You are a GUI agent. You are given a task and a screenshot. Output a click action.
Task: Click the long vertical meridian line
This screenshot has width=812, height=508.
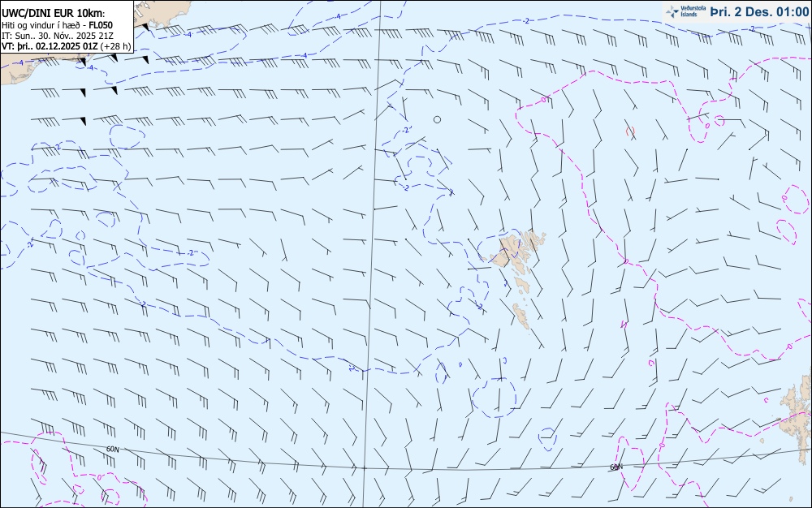[x=372, y=253]
